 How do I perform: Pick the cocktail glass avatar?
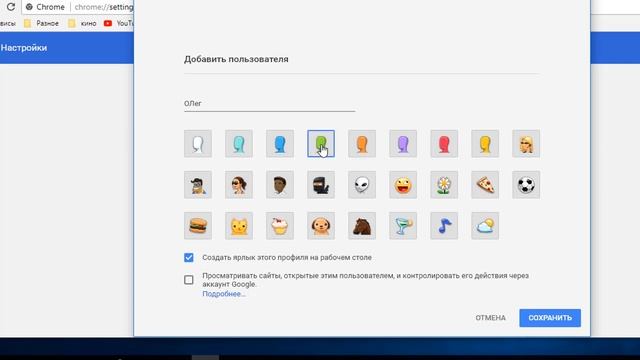coord(403,226)
